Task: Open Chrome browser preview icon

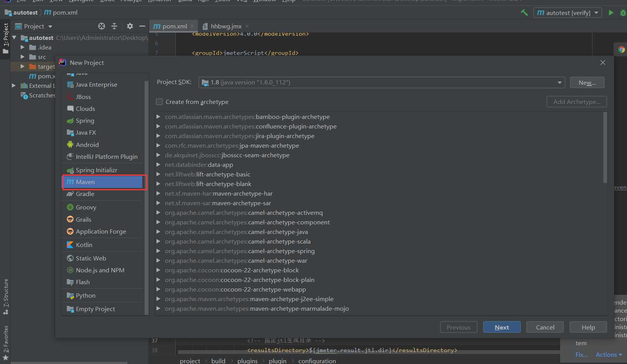Action: pos(622,49)
